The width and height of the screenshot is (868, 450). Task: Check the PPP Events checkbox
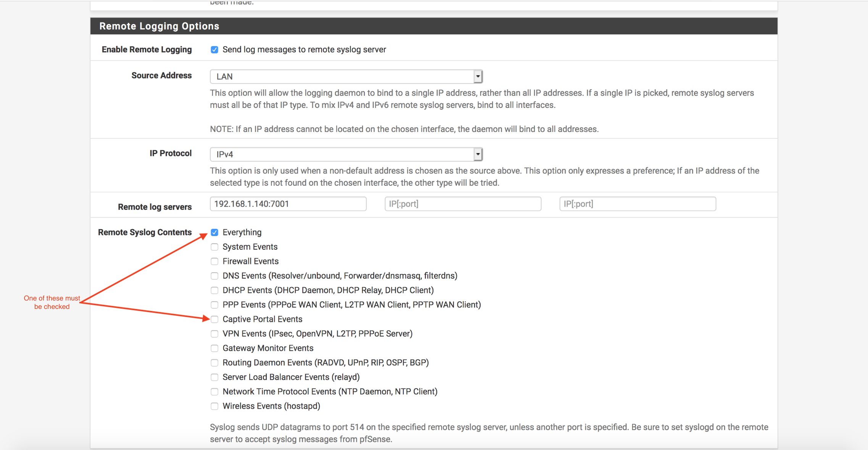(x=215, y=305)
